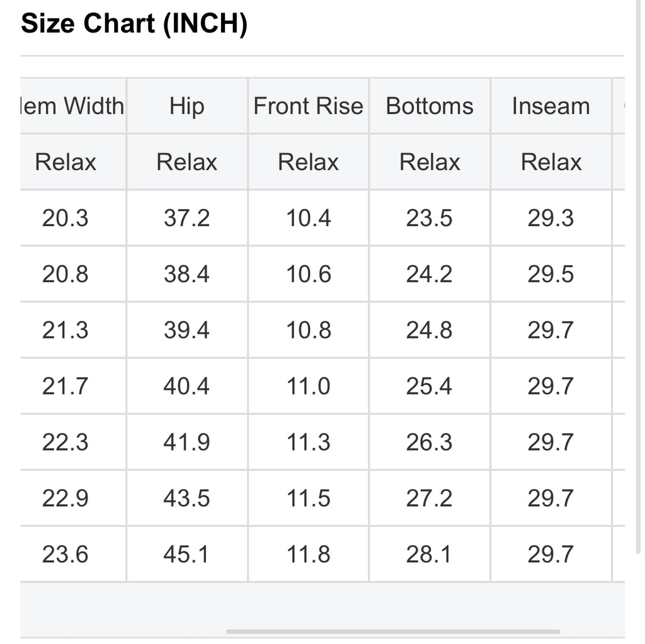
Task: Select bottoms value 24.2
Action: coord(429,274)
